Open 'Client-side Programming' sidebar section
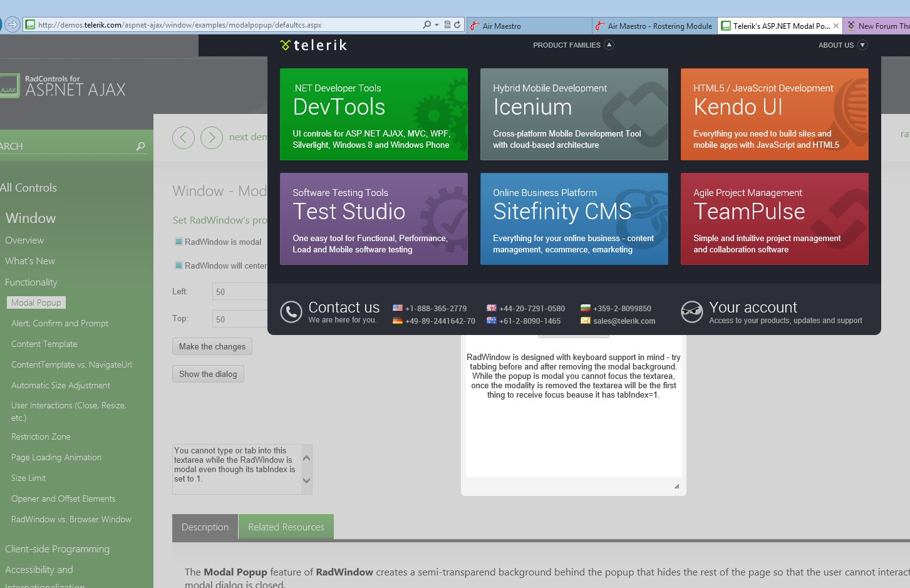The width and height of the screenshot is (910, 588). (x=57, y=549)
